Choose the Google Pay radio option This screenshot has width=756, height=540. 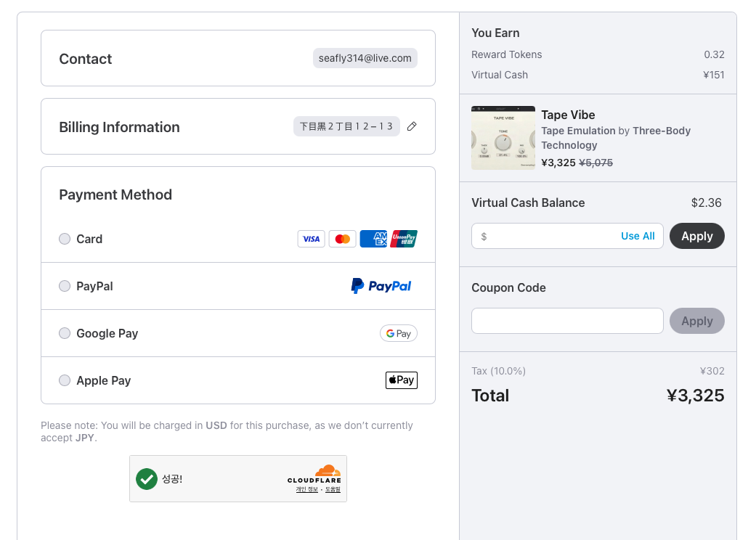pos(65,333)
